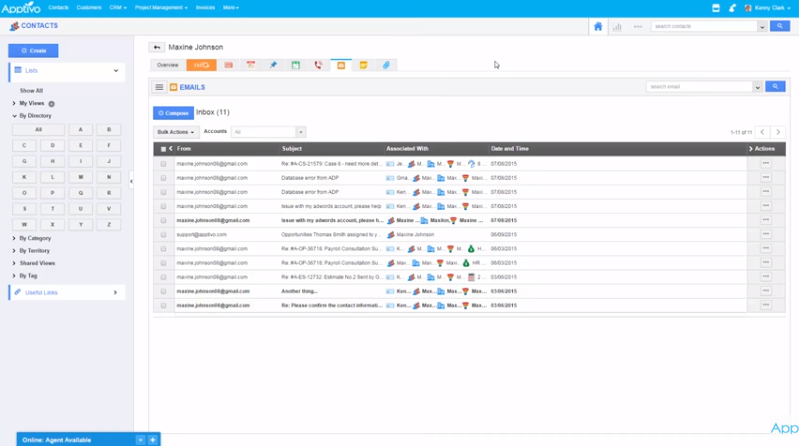This screenshot has height=446, width=799.
Task: Click the Home icon in contacts toolbar
Action: coord(598,27)
